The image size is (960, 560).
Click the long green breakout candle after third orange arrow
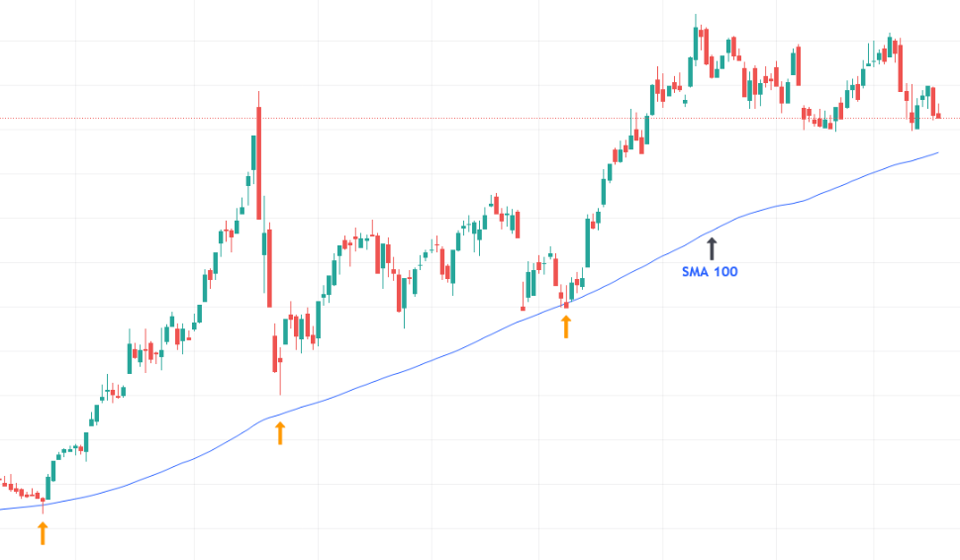(589, 244)
